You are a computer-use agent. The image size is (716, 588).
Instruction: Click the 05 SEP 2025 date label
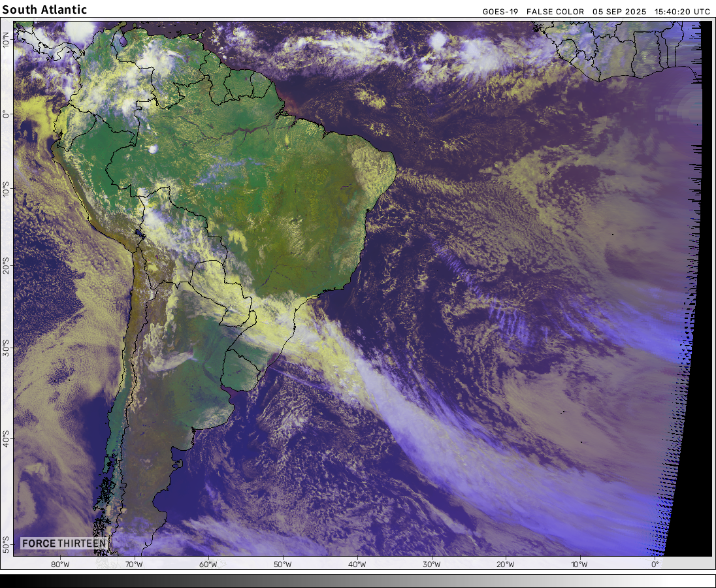click(x=619, y=11)
